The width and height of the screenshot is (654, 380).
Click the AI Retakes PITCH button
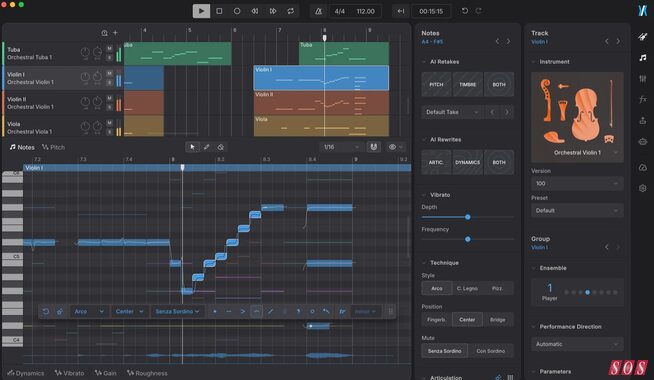[436, 85]
